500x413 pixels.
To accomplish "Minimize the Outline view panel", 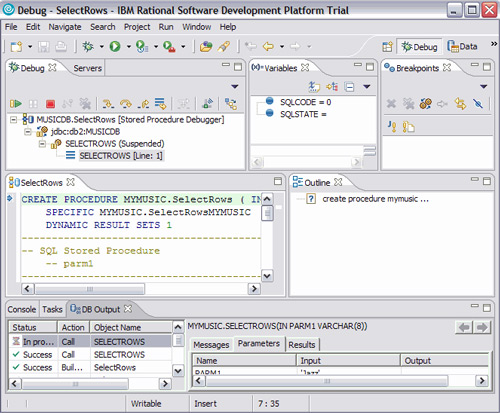I will click(x=475, y=179).
